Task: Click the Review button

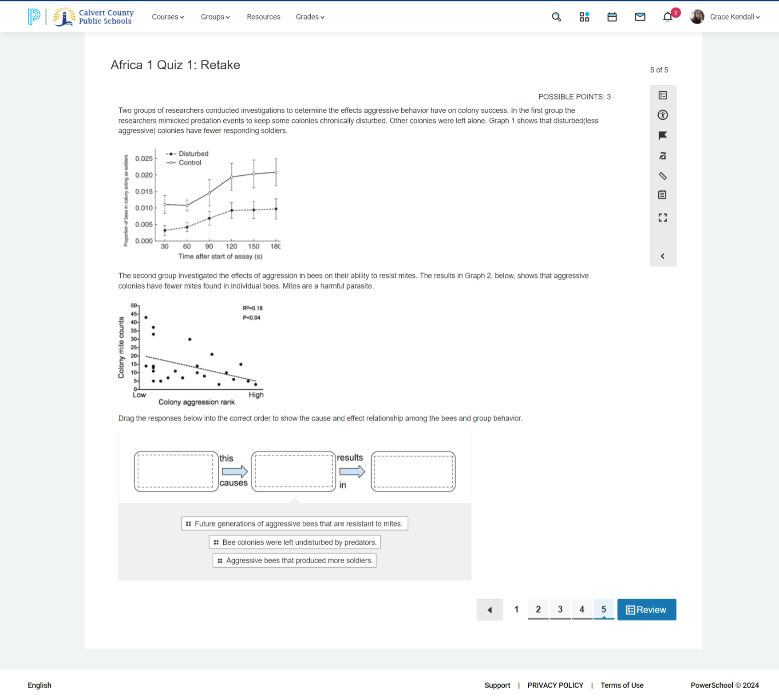Action: coord(647,609)
